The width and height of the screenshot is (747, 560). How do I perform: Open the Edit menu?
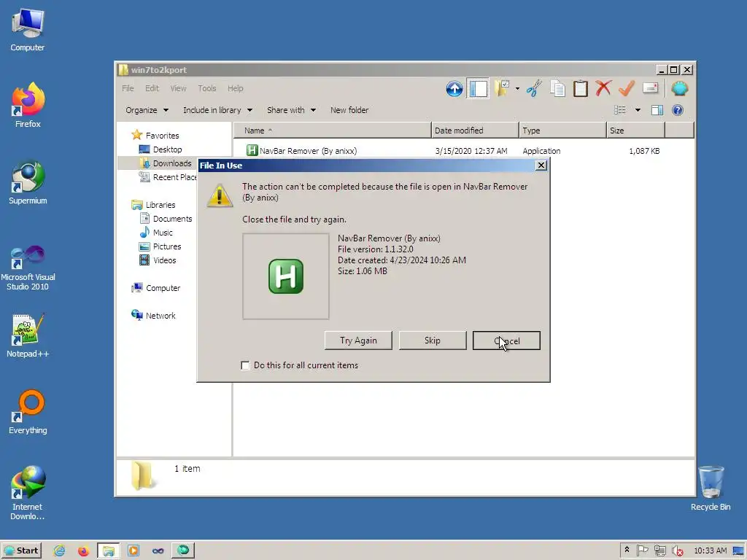pos(152,88)
